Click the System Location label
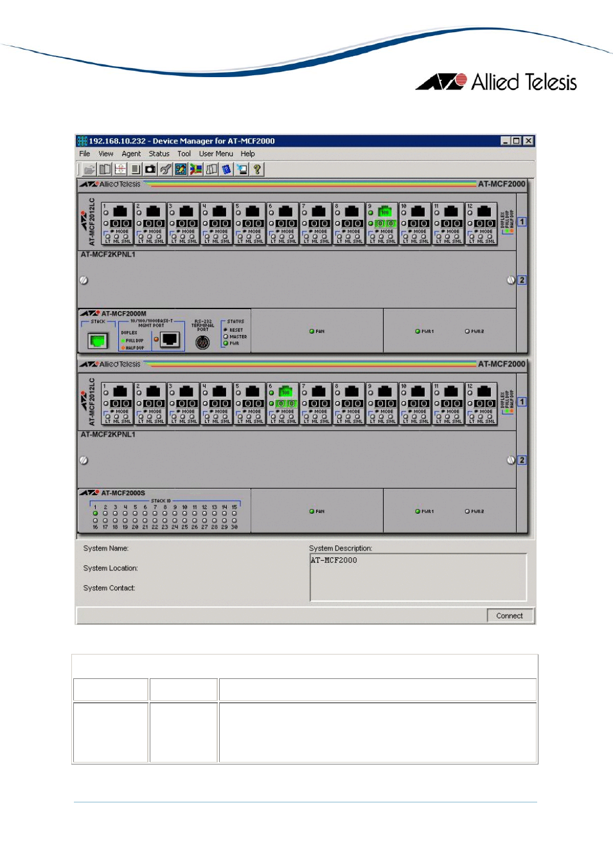613x868 pixels. click(111, 568)
